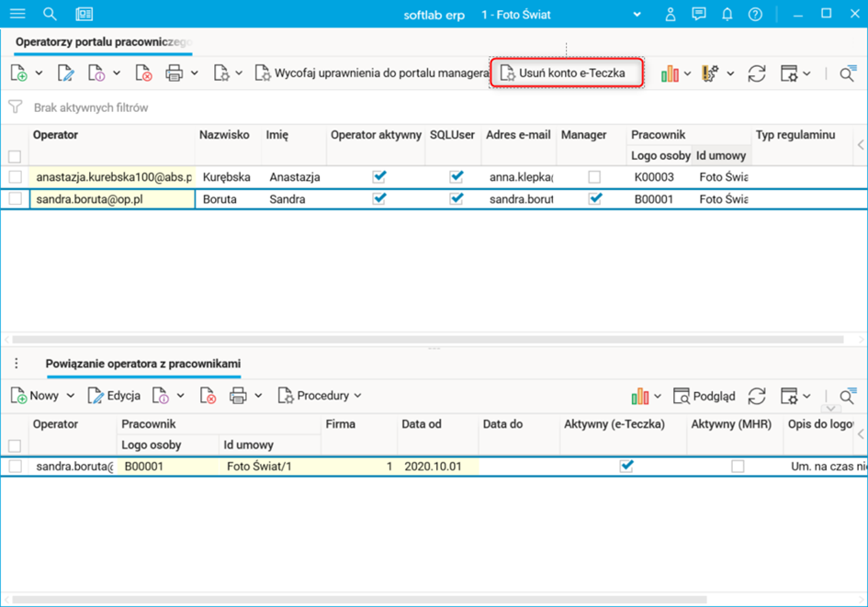This screenshot has width=868, height=607.
Task: Click the three-dot menu of the lower panel
Action: point(16,364)
